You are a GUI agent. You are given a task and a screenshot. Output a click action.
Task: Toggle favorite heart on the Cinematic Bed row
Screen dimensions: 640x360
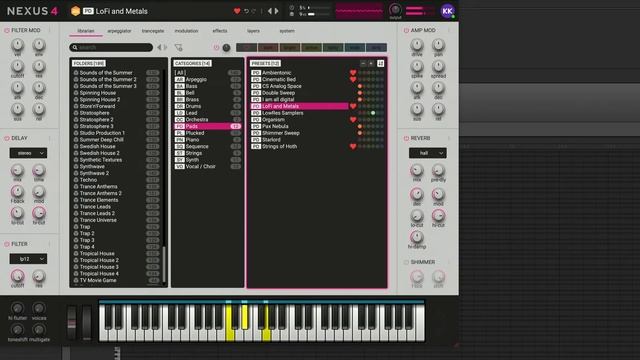[x=353, y=79]
